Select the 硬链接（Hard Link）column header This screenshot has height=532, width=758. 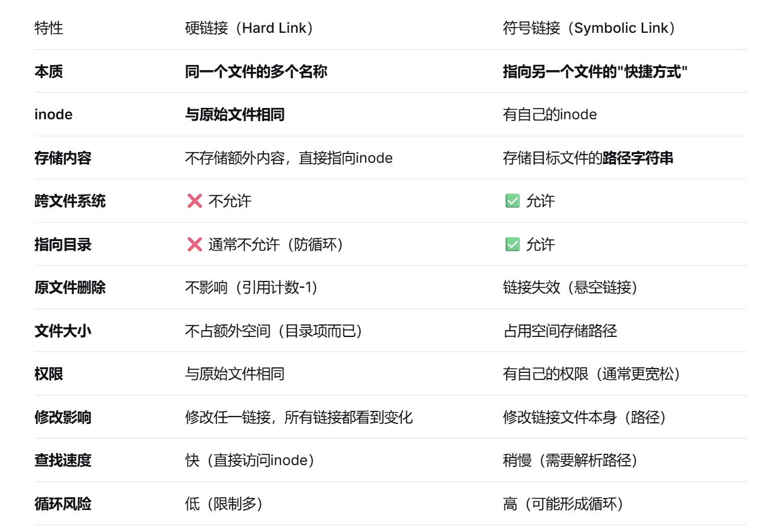click(250, 28)
